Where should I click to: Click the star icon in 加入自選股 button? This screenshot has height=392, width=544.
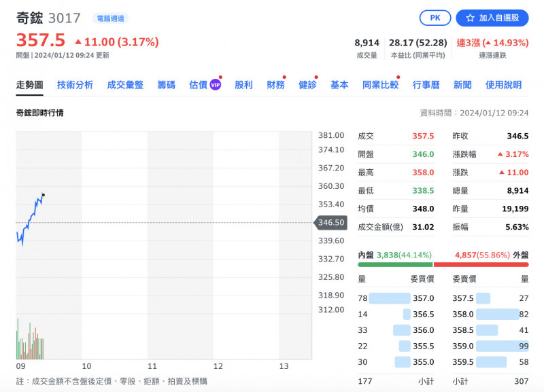[470, 18]
